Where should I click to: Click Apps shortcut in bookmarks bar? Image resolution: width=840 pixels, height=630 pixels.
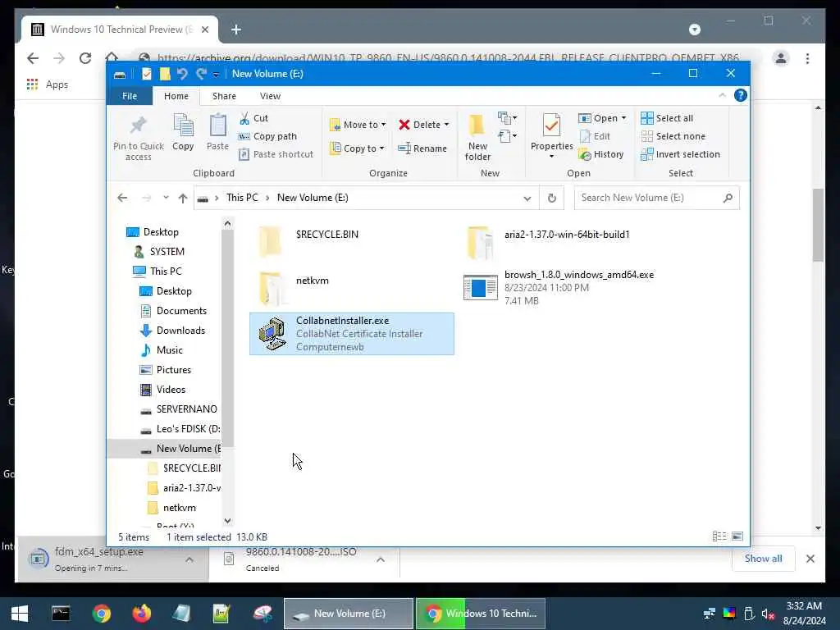click(48, 84)
